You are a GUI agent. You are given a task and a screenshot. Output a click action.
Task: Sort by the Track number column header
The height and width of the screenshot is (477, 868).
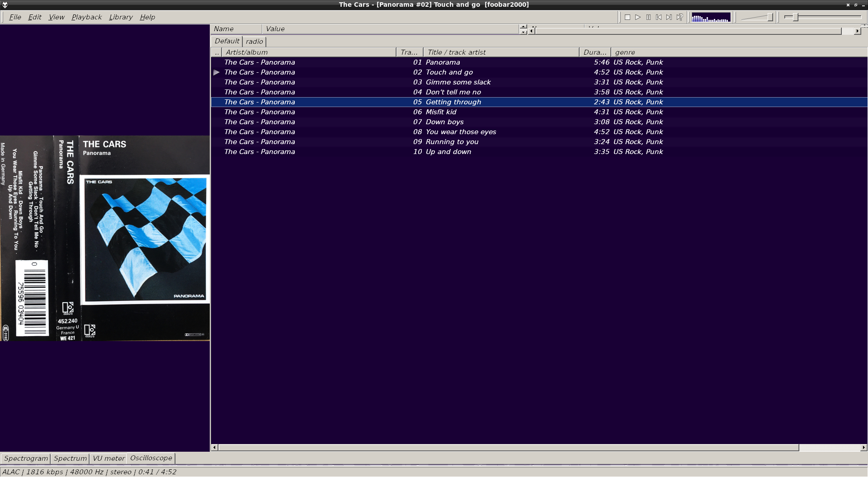pos(410,52)
